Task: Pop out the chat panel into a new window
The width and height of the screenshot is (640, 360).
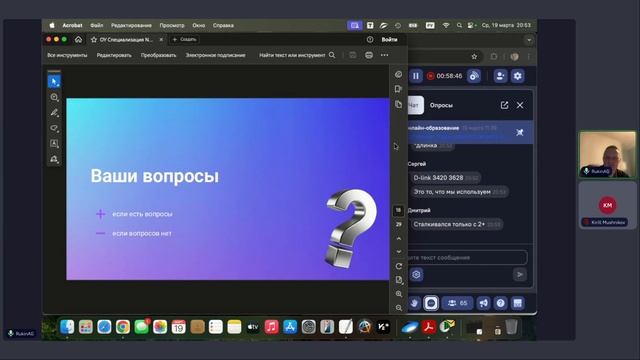Action: pos(504,105)
